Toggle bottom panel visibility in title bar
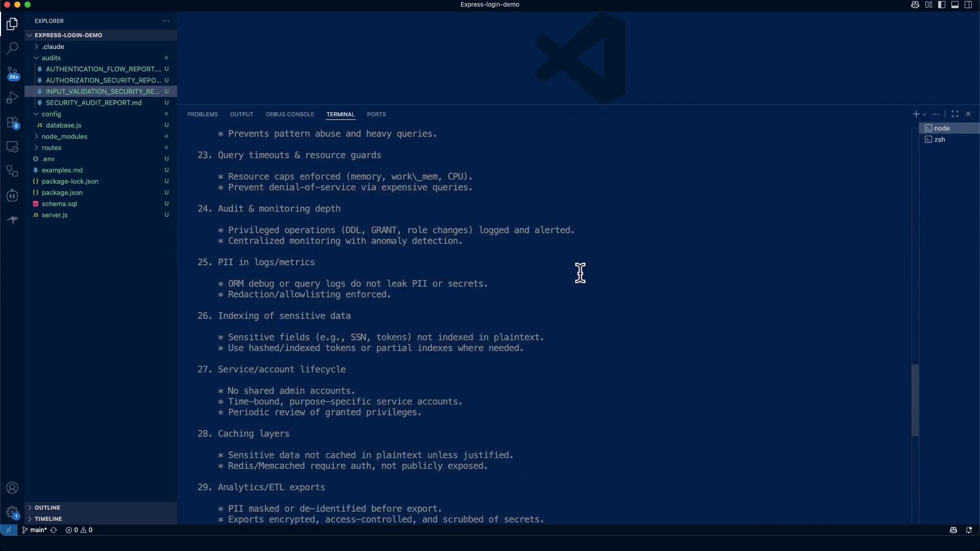 click(x=955, y=5)
